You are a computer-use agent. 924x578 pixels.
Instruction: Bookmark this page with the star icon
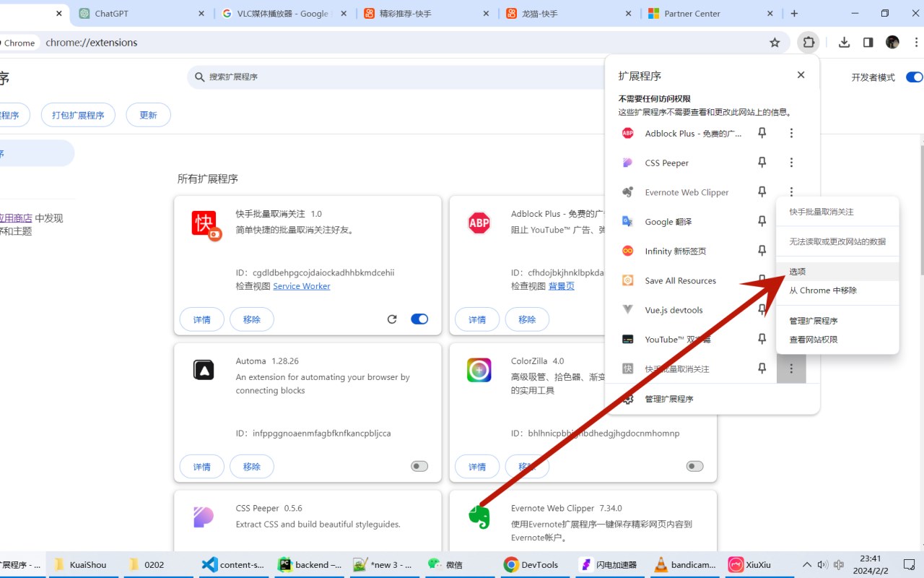coord(775,43)
